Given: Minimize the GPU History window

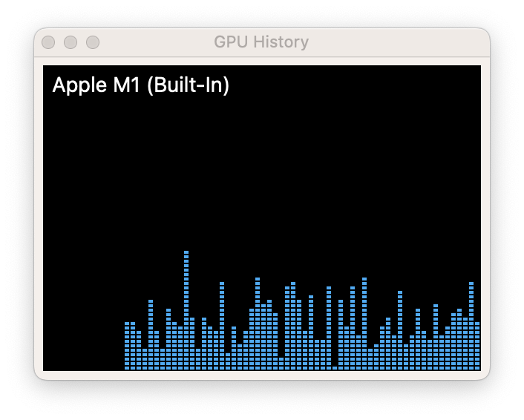Looking at the screenshot, I should [71, 42].
